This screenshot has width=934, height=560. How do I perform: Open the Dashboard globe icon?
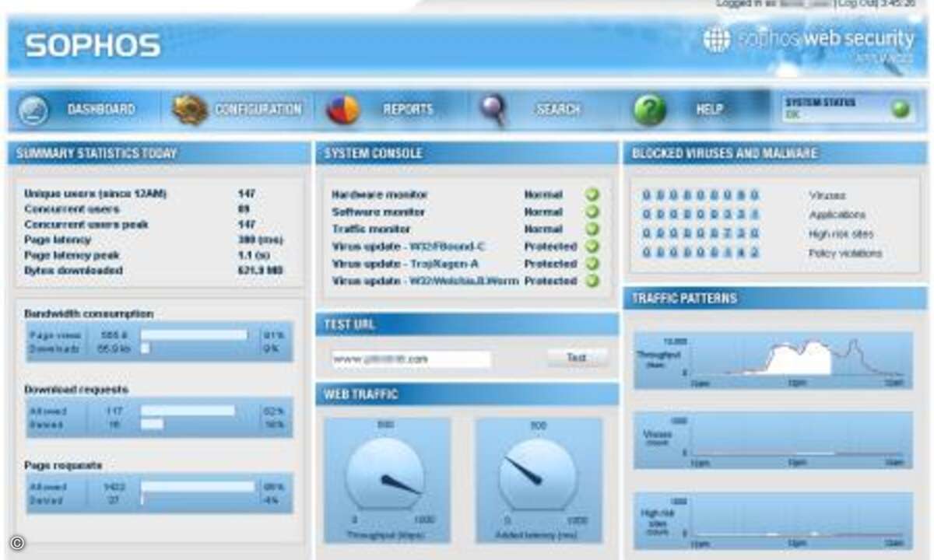click(x=33, y=110)
